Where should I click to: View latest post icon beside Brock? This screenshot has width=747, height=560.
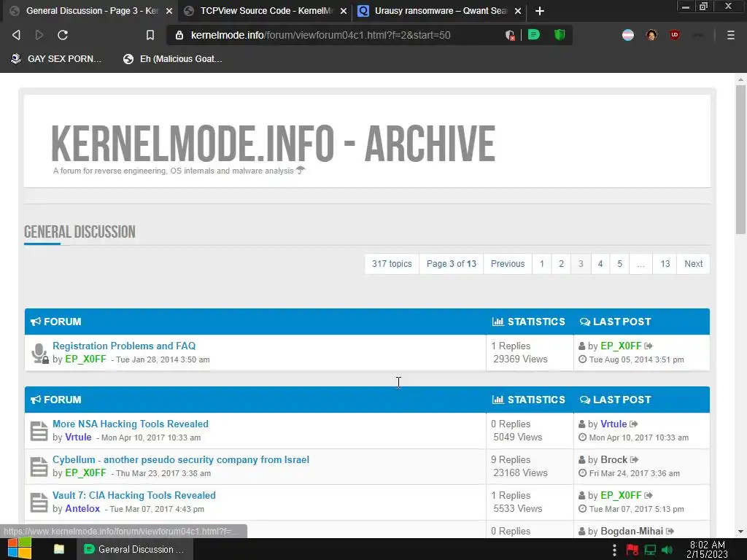[635, 460]
